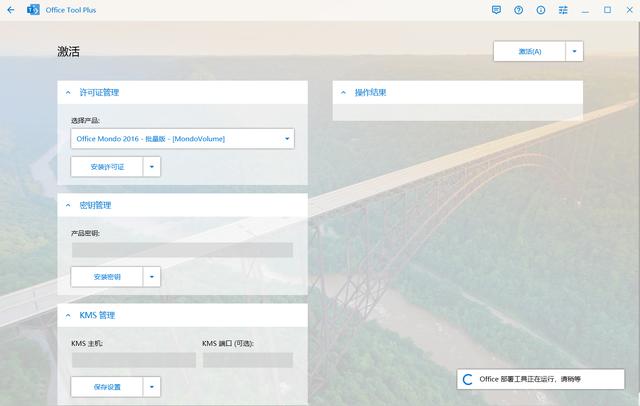Click into the KMS 主机 input field
This screenshot has height=406, width=640.
point(134,360)
